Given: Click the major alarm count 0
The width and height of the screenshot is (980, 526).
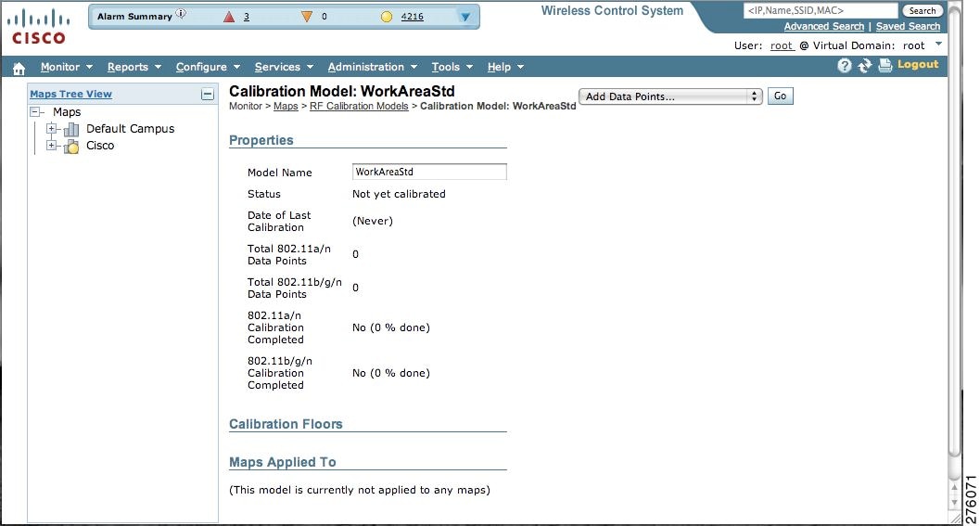Looking at the screenshot, I should pyautogui.click(x=324, y=17).
